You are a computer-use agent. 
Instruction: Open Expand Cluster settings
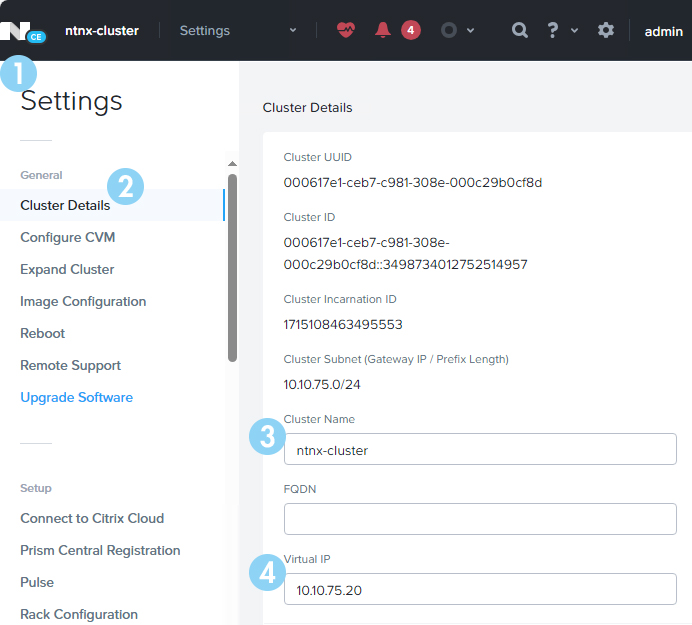point(67,269)
